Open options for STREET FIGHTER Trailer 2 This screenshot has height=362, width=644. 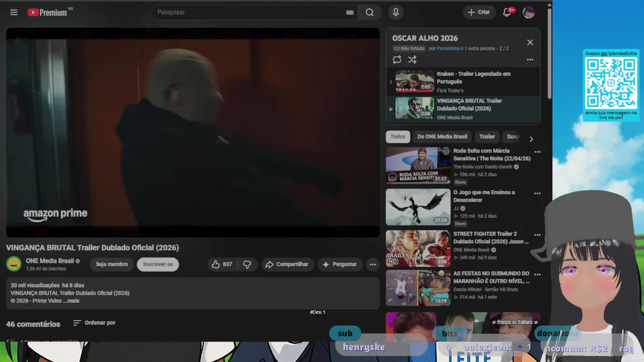coord(537,235)
